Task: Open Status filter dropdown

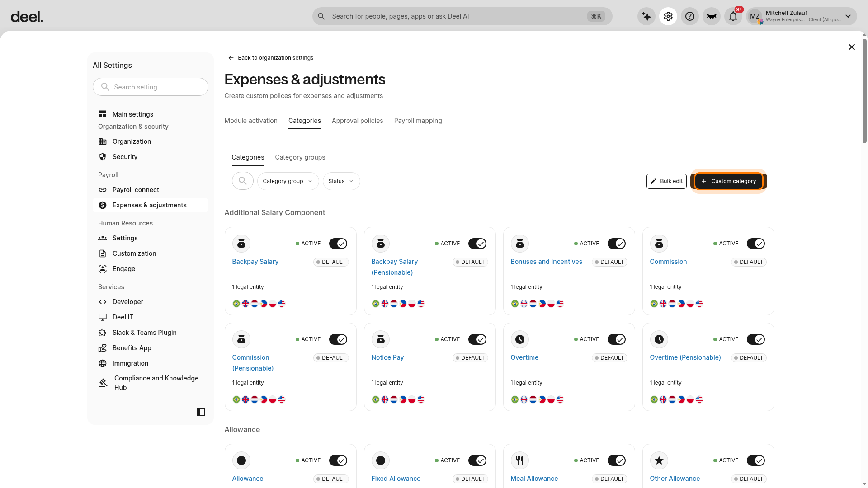Action: point(341,181)
